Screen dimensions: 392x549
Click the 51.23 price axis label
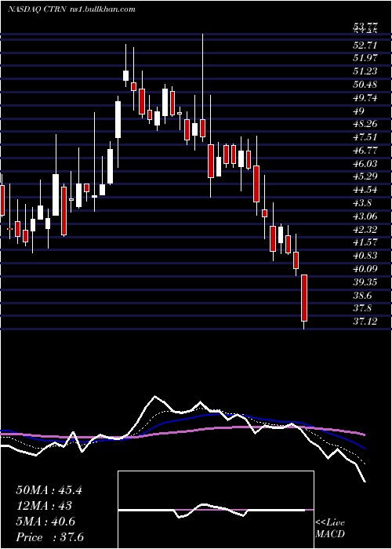365,71
